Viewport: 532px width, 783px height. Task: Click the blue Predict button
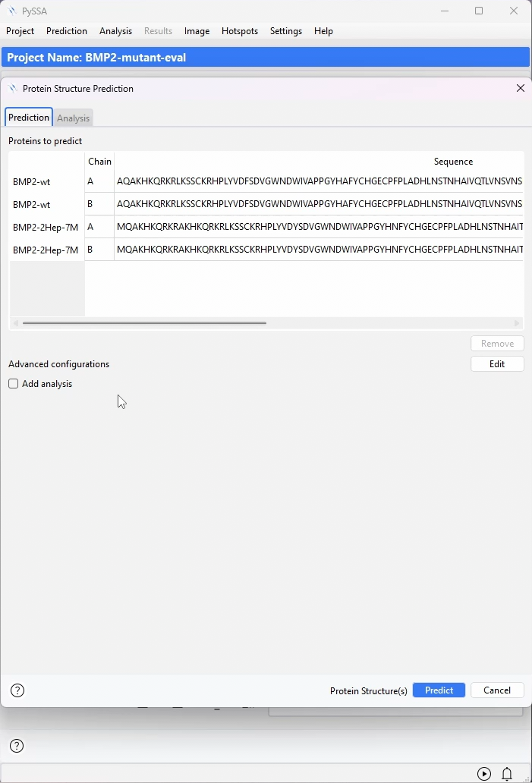(x=439, y=690)
